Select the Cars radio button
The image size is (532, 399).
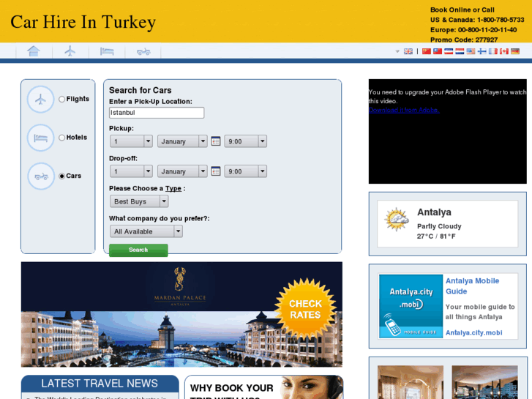coord(61,176)
